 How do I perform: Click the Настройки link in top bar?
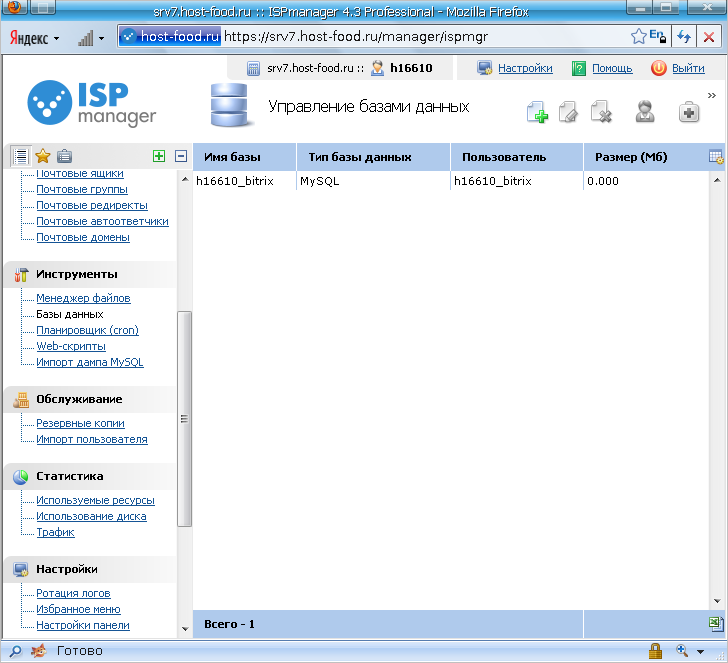(525, 69)
